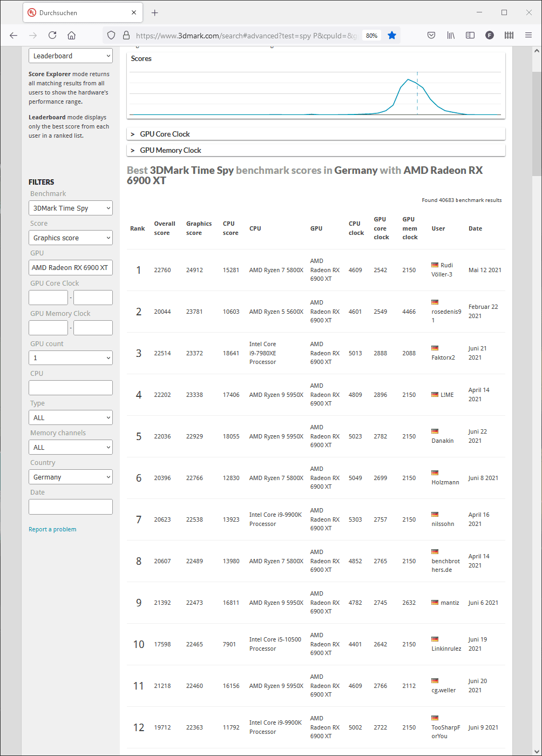Open user benchbrothers.de result
The width and height of the screenshot is (542, 756).
pyautogui.click(x=446, y=565)
